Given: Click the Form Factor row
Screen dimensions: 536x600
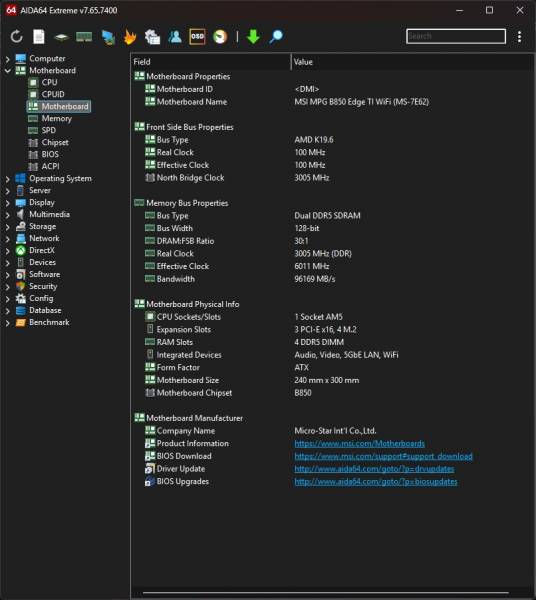Looking at the screenshot, I should pos(332,367).
